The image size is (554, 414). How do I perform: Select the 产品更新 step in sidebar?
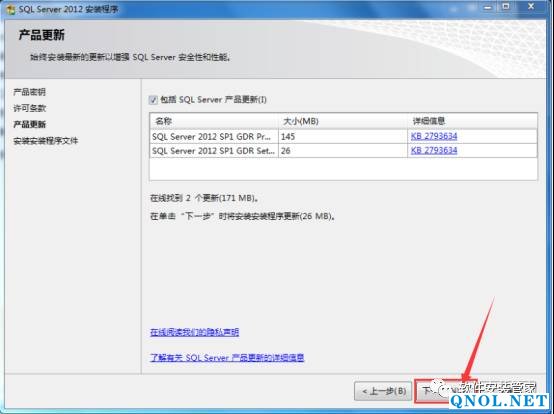coord(29,124)
